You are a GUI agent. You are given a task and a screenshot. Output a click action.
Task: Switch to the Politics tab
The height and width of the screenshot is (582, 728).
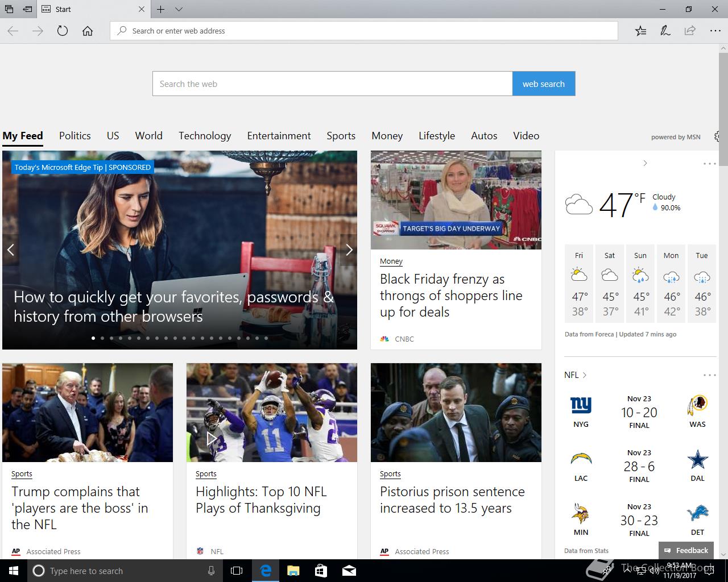click(x=75, y=136)
